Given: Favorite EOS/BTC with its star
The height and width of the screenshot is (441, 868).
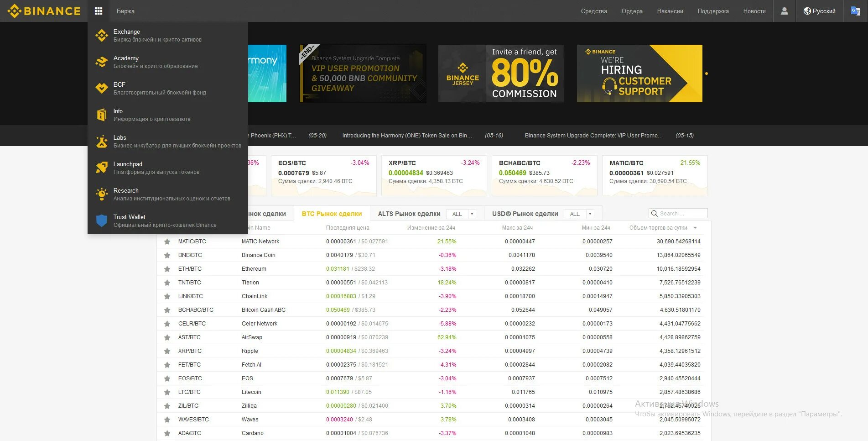Looking at the screenshot, I should point(167,378).
